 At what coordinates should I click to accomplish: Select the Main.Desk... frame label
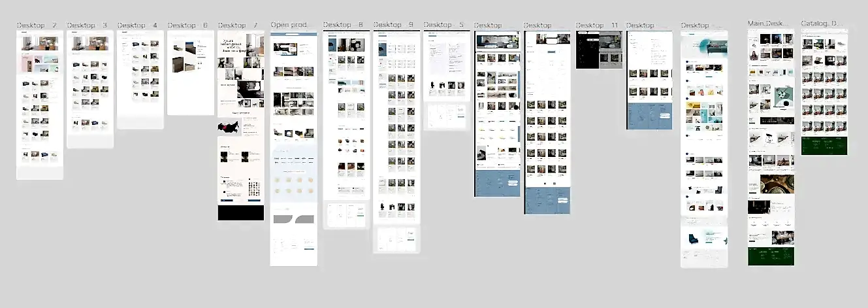pos(769,23)
